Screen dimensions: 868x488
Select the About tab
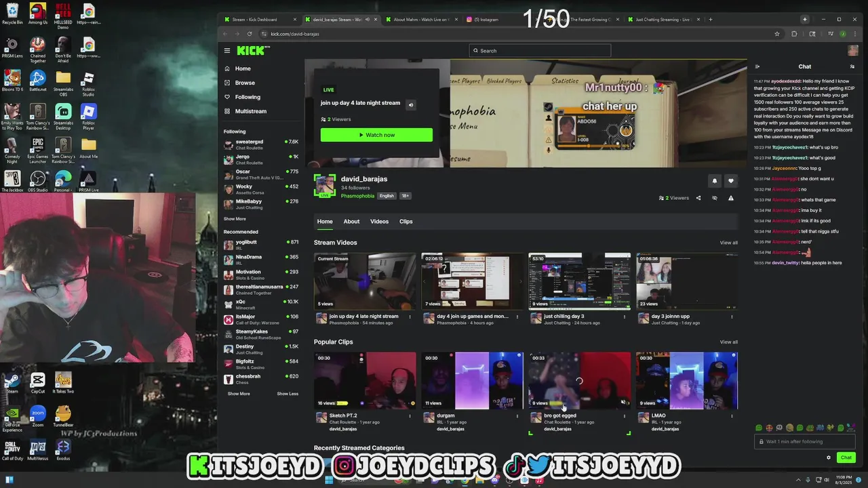pos(351,222)
